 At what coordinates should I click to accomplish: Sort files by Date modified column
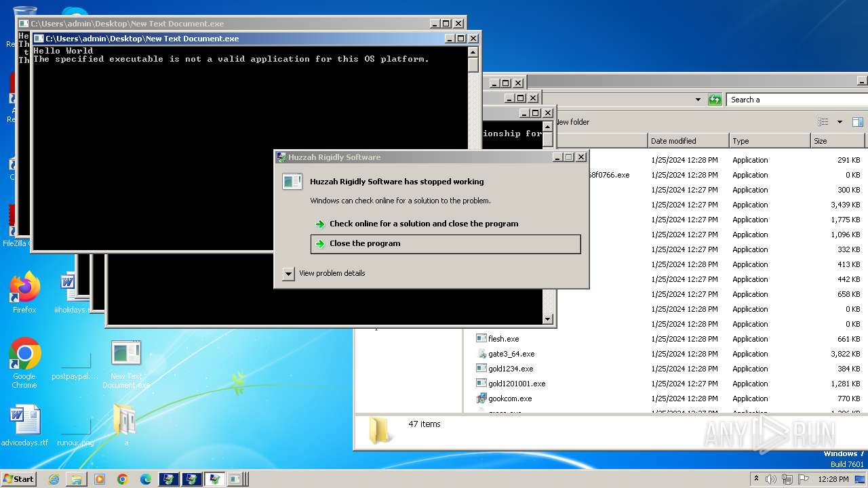(x=688, y=141)
